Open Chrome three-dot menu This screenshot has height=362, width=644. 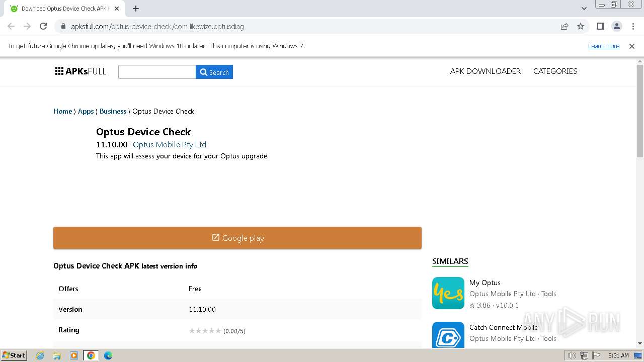click(633, 26)
